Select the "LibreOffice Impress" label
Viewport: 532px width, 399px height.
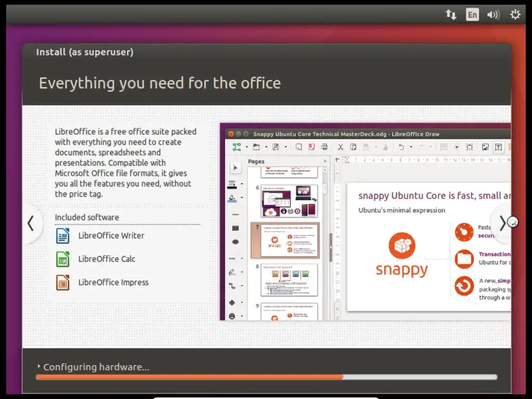(x=113, y=282)
